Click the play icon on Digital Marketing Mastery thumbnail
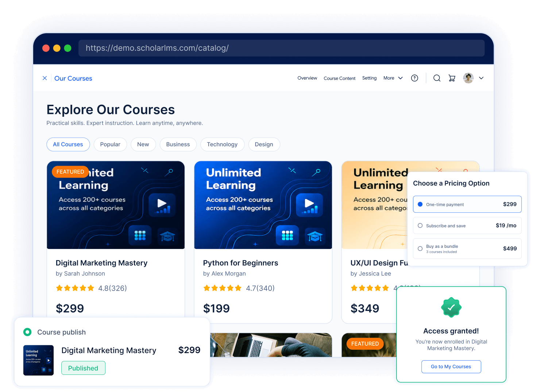This screenshot has height=392, width=533. [162, 205]
